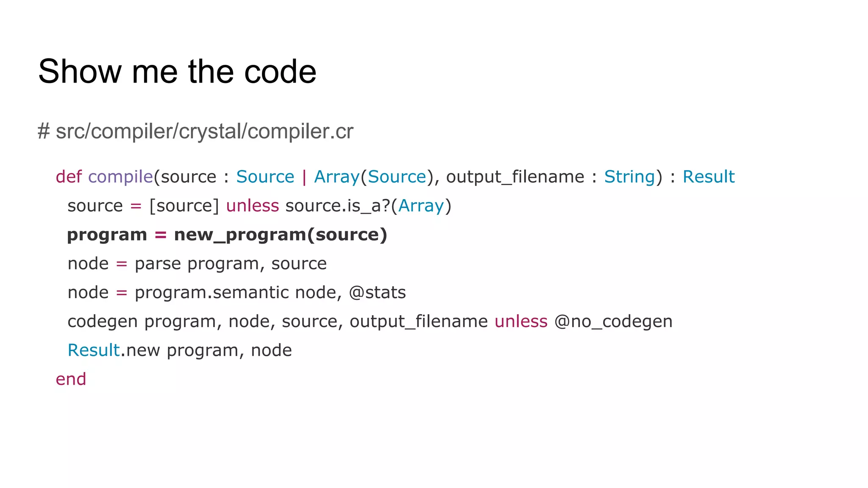Click the pipe union operator in signature
The image size is (868, 488).
click(304, 177)
